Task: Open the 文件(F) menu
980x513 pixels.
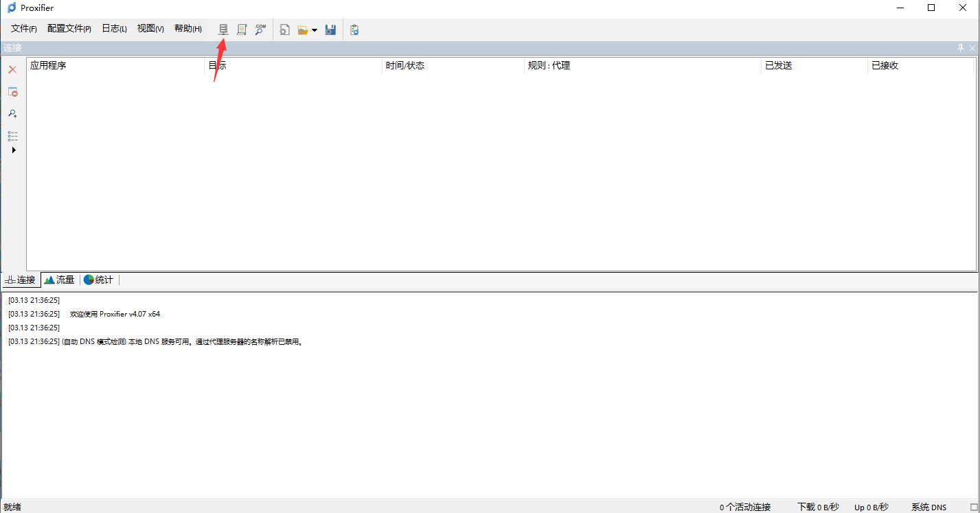Action: tap(23, 28)
